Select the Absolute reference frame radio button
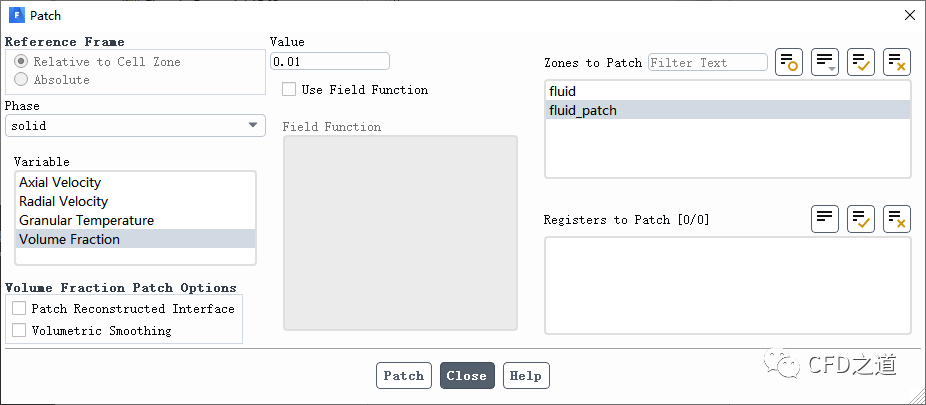Viewport: 926px width, 405px height. 21,79
